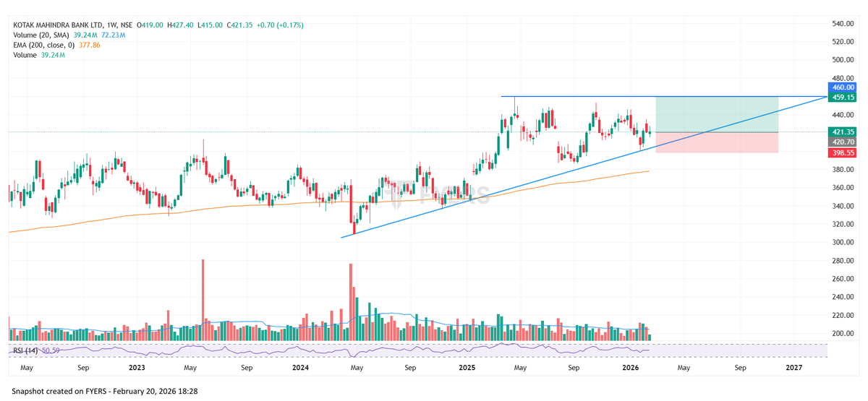Click the 540.00 price axis label
Image resolution: width=868 pixels, height=401 pixels.
point(843,24)
